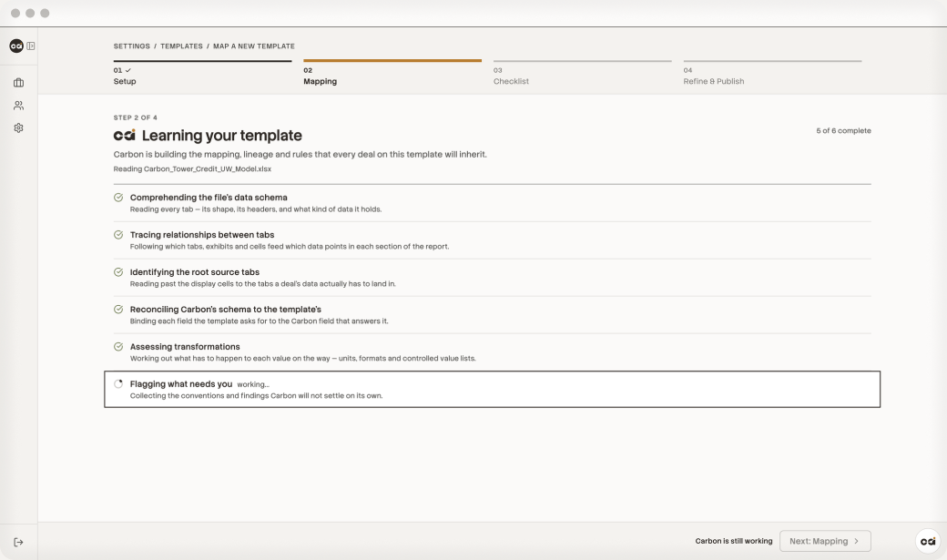Click check icon beside Identifying the root source tabs
This screenshot has width=947, height=560.
tap(118, 272)
